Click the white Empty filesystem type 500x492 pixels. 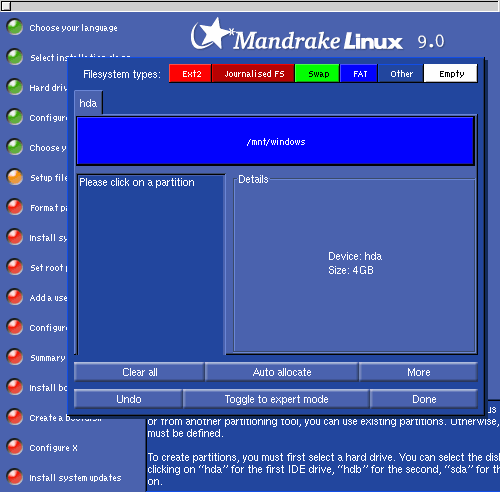(x=451, y=73)
